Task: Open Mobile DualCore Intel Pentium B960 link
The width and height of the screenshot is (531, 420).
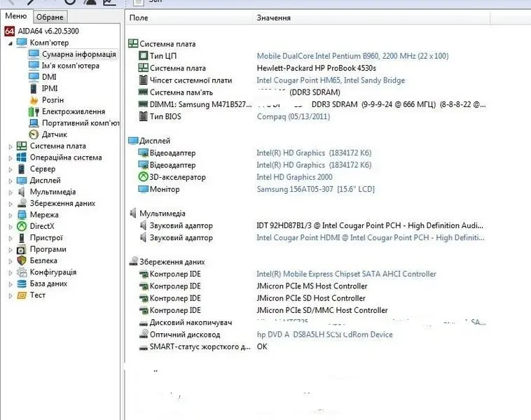Action: pos(352,56)
